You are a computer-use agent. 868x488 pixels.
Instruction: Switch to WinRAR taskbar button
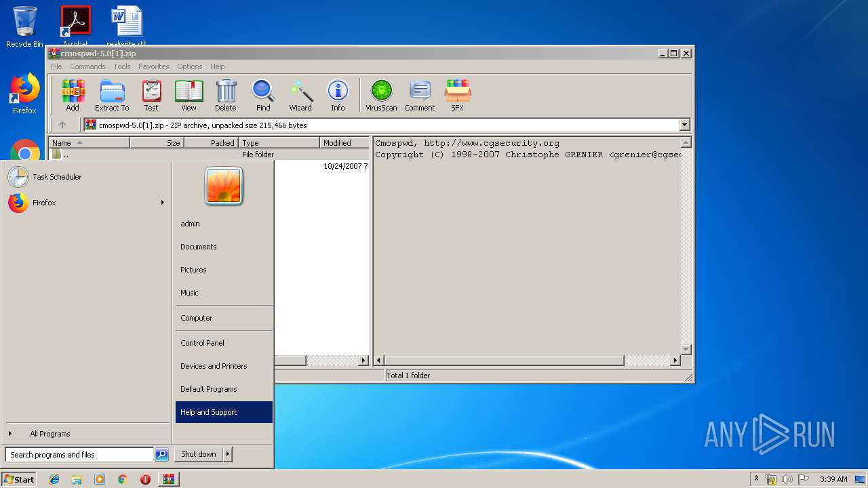tap(168, 479)
